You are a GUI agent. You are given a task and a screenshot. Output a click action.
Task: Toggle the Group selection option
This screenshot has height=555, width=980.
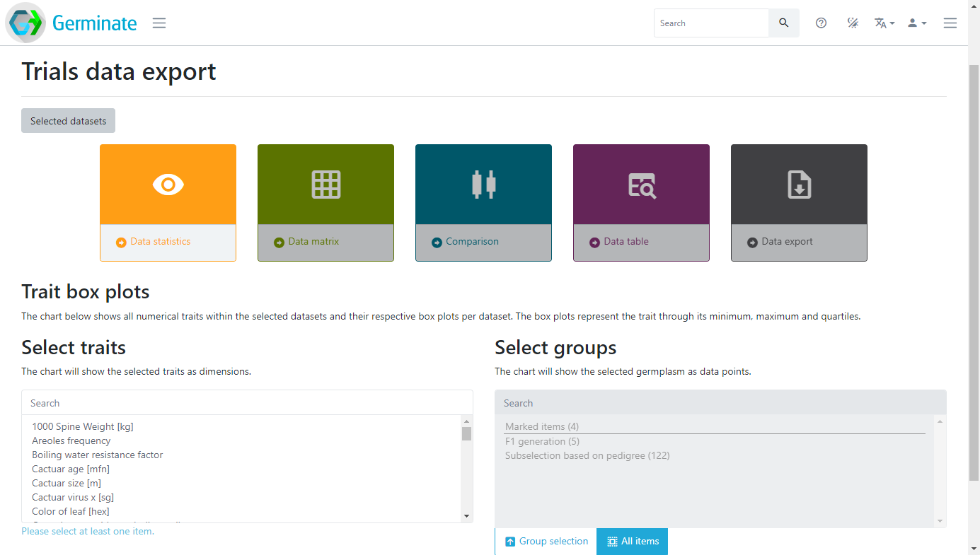coord(546,542)
